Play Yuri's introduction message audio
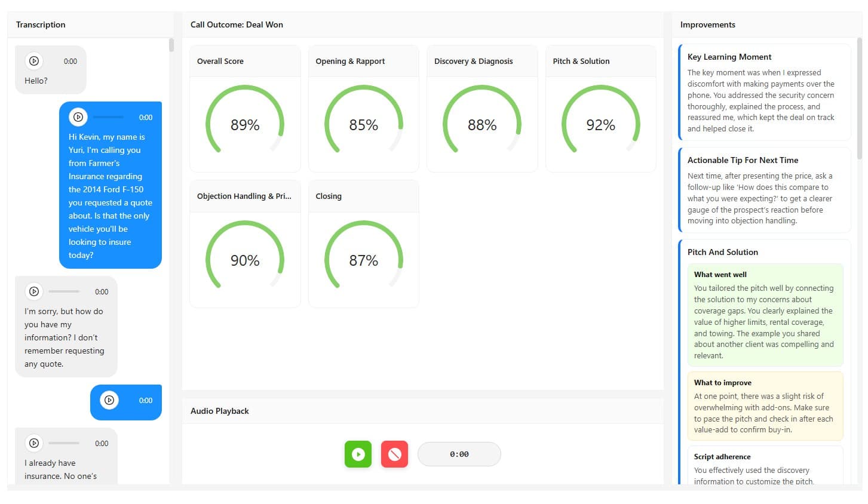The image size is (868, 504). 78,117
